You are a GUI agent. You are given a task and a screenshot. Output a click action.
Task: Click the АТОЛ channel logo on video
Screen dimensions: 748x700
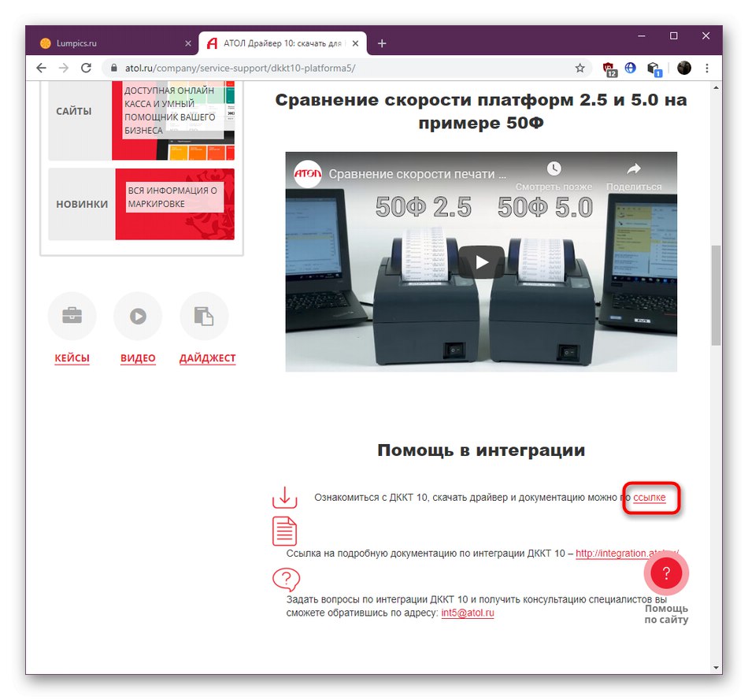307,174
